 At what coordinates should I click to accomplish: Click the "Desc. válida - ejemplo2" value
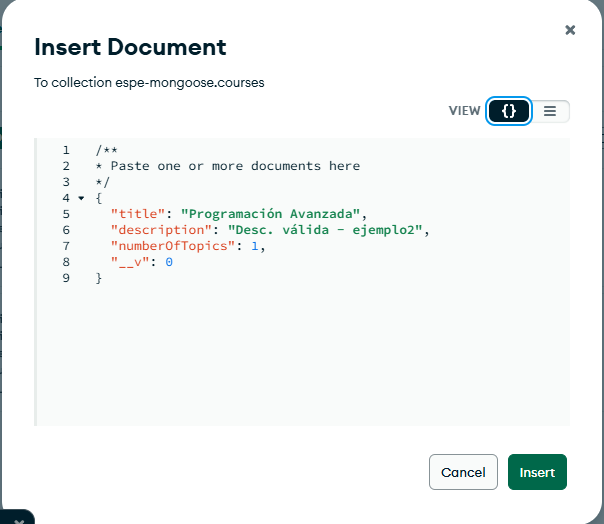click(325, 230)
